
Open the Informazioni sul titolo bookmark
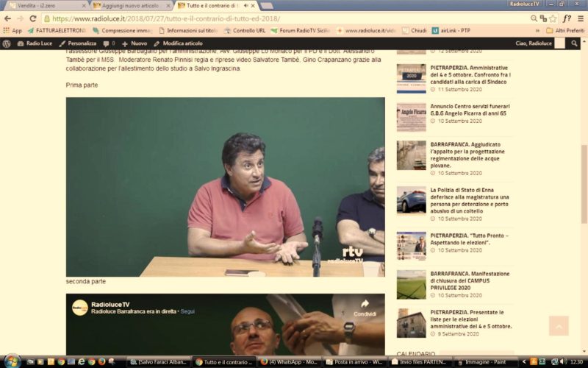click(188, 30)
